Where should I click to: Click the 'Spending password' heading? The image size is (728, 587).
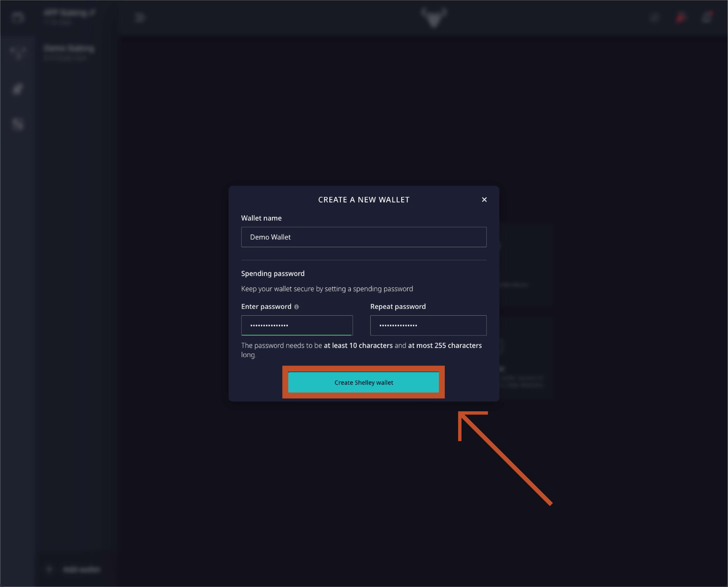pos(273,273)
